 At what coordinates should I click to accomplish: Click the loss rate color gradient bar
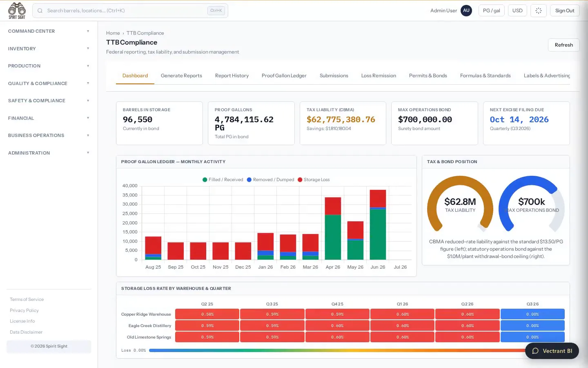click(338, 350)
